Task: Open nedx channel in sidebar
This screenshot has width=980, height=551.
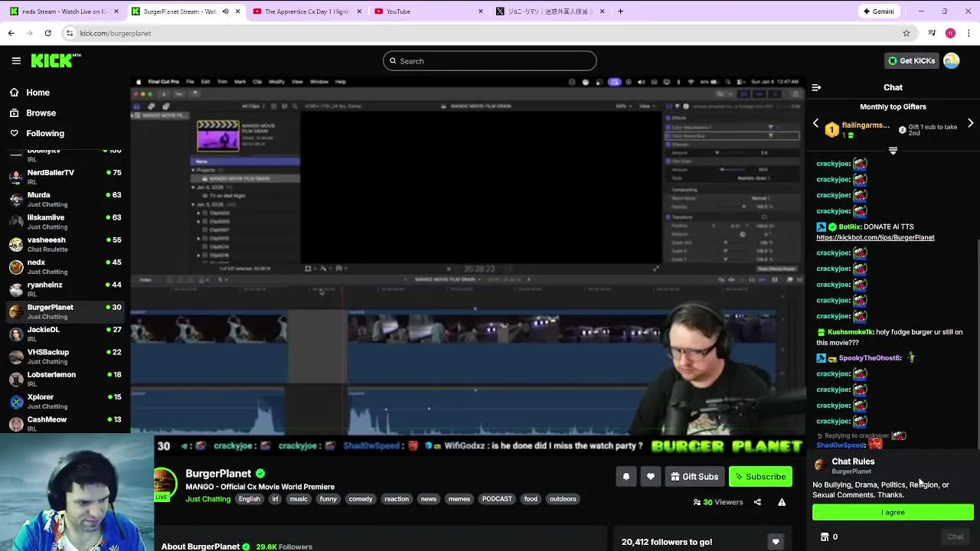Action: (x=65, y=266)
